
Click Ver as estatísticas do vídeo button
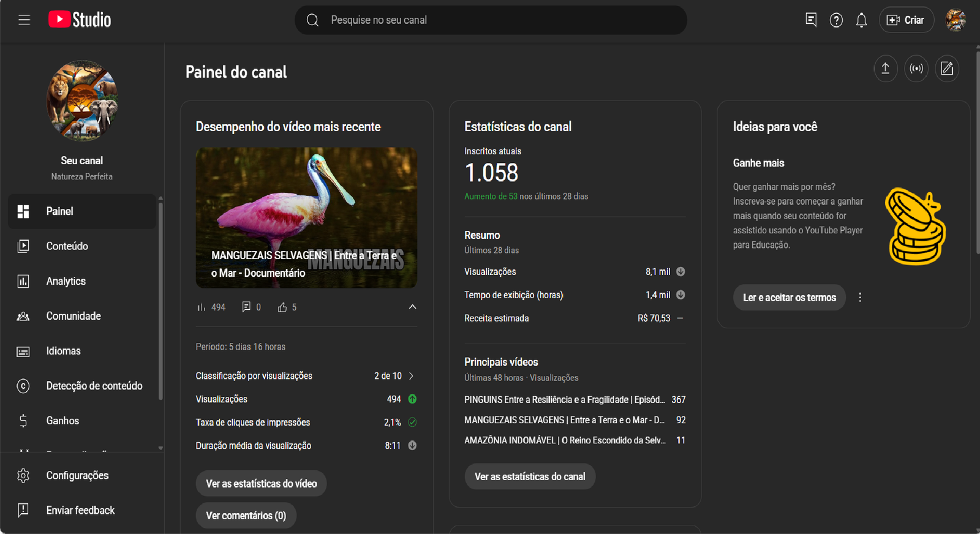261,484
